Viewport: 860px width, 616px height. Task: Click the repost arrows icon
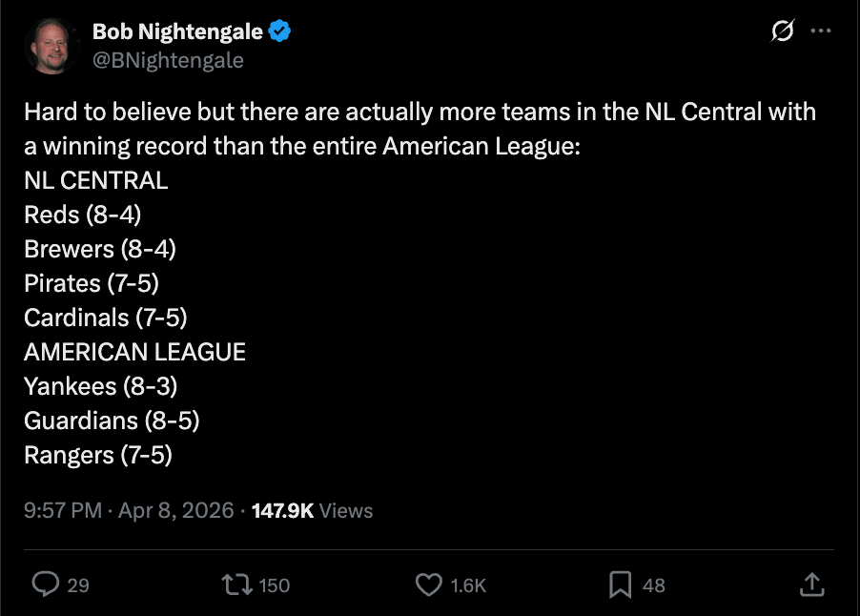[x=236, y=584]
